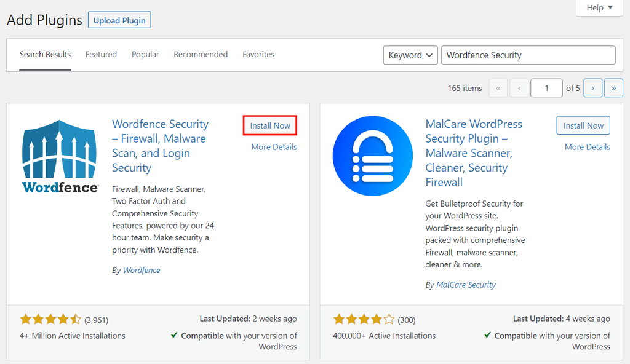Screen dimensions: 630x364
Task: Switch to the Featured tab
Action: point(101,55)
